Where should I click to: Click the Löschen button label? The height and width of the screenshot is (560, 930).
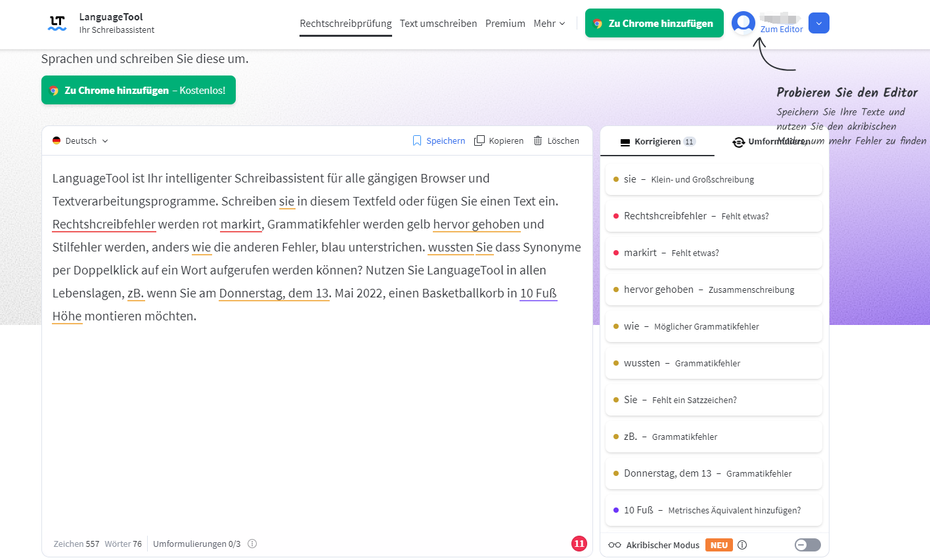[564, 140]
